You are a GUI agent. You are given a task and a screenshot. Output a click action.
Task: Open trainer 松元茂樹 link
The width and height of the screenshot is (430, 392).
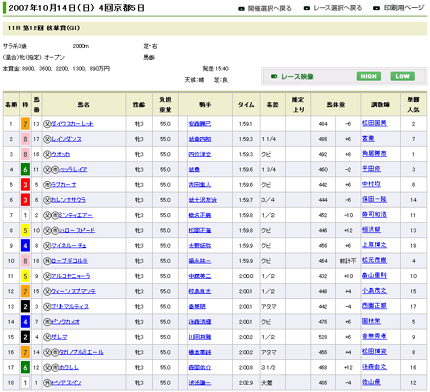tap(374, 260)
